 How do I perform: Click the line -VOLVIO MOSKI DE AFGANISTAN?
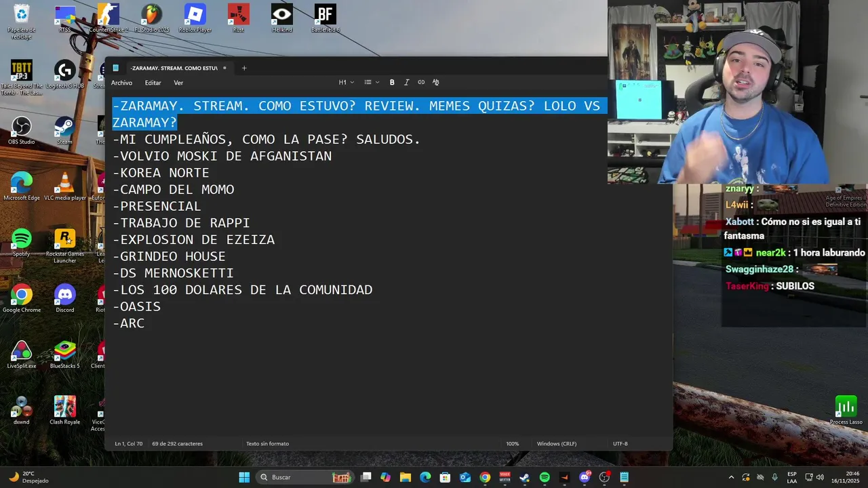(222, 157)
